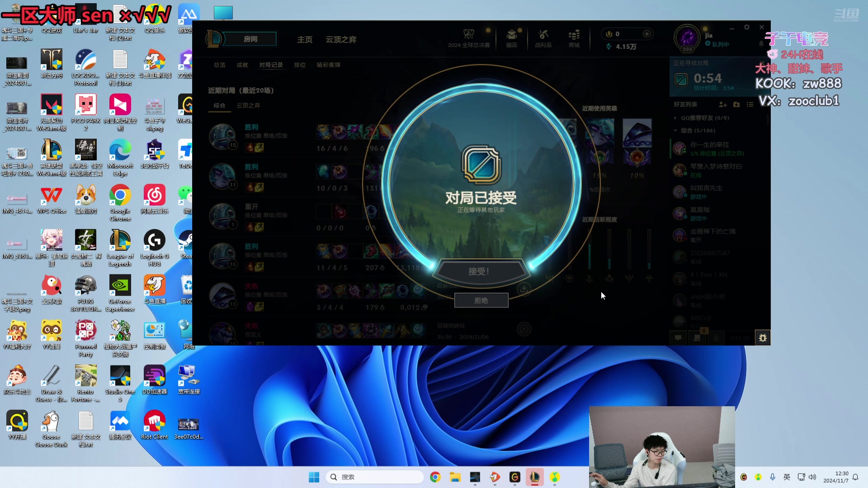Open Chrome from the taskbar
The height and width of the screenshot is (488, 868).
435,477
